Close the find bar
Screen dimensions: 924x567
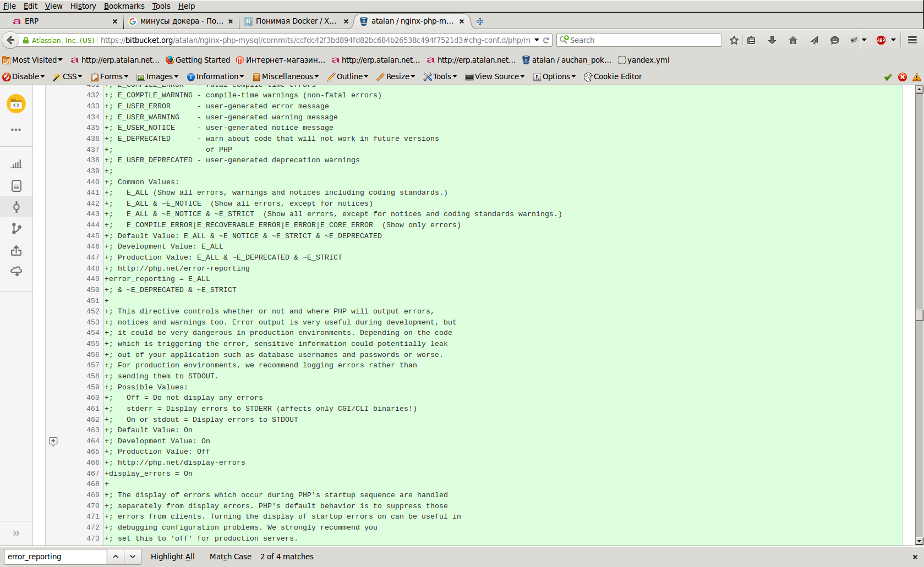(x=915, y=557)
